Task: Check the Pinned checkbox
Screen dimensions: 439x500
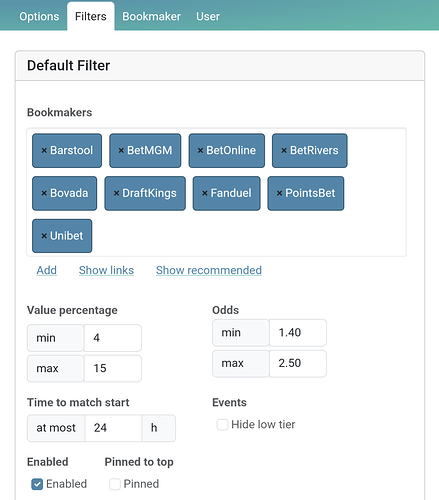Action: pyautogui.click(x=115, y=484)
